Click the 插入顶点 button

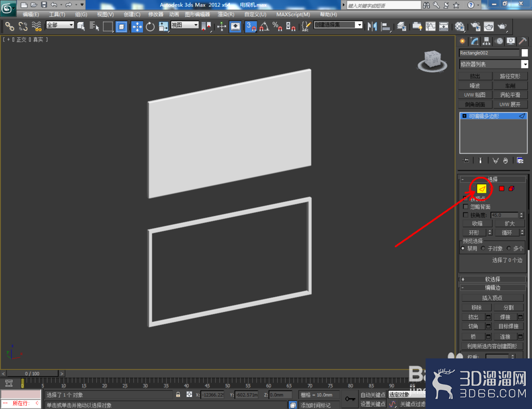(492, 298)
